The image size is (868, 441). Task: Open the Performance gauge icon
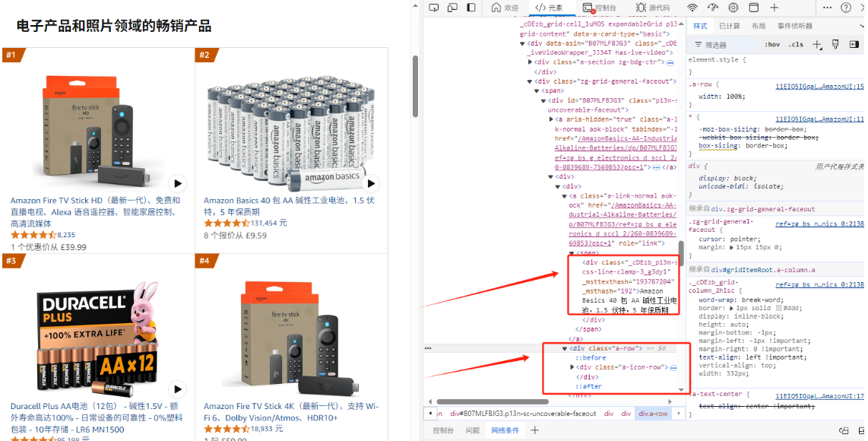click(713, 8)
